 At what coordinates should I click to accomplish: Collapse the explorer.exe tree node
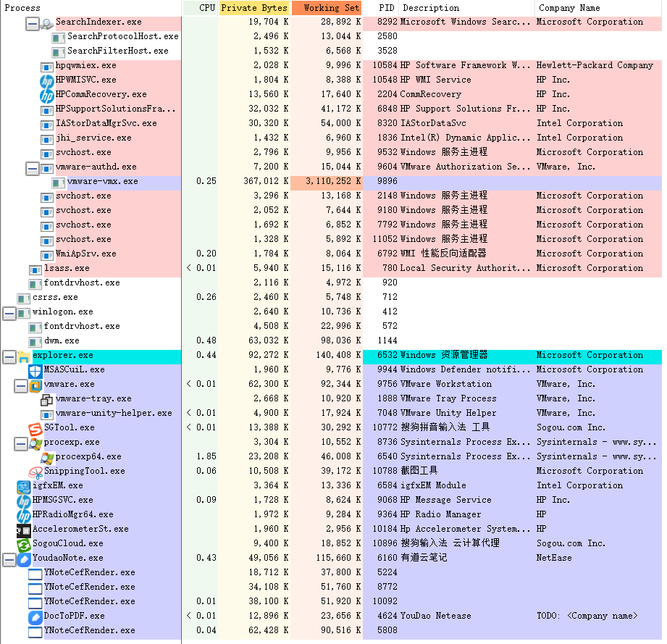tap(9, 357)
